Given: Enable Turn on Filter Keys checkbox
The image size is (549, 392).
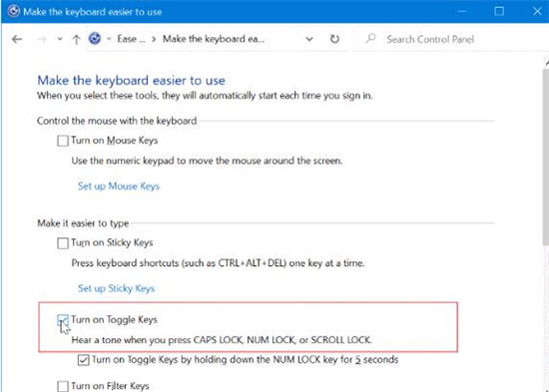Looking at the screenshot, I should click(x=63, y=386).
